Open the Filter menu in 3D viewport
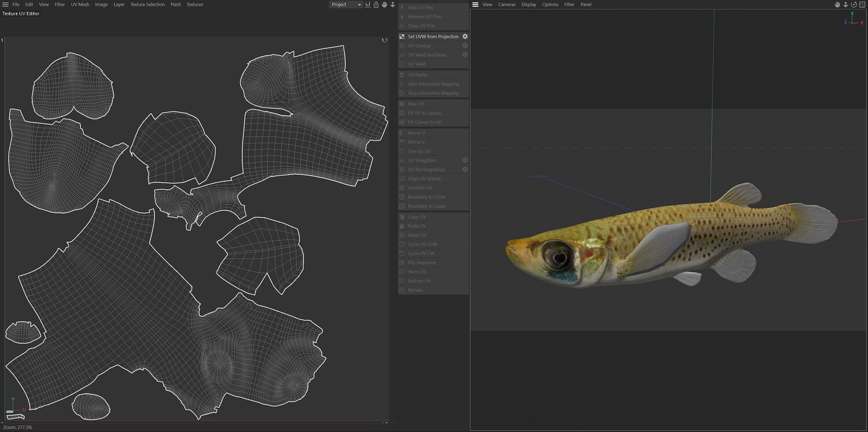 [x=569, y=5]
